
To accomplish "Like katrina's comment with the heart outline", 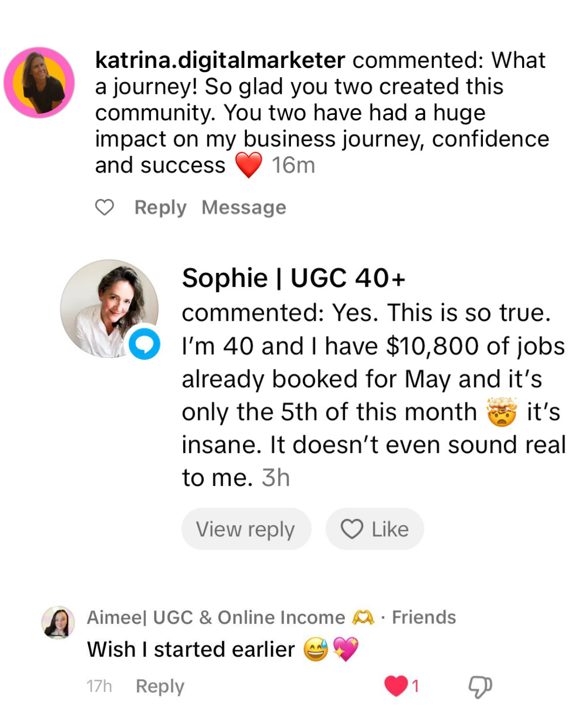I will click(105, 207).
